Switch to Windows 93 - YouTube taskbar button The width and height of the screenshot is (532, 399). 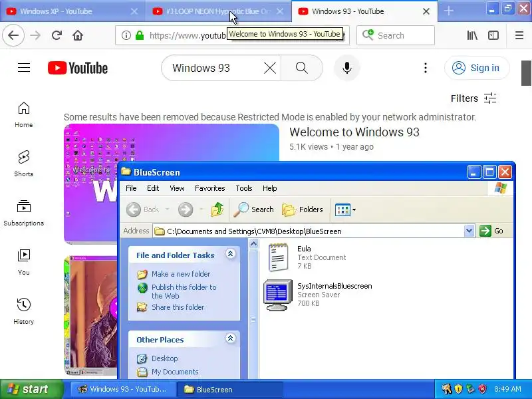(x=123, y=389)
